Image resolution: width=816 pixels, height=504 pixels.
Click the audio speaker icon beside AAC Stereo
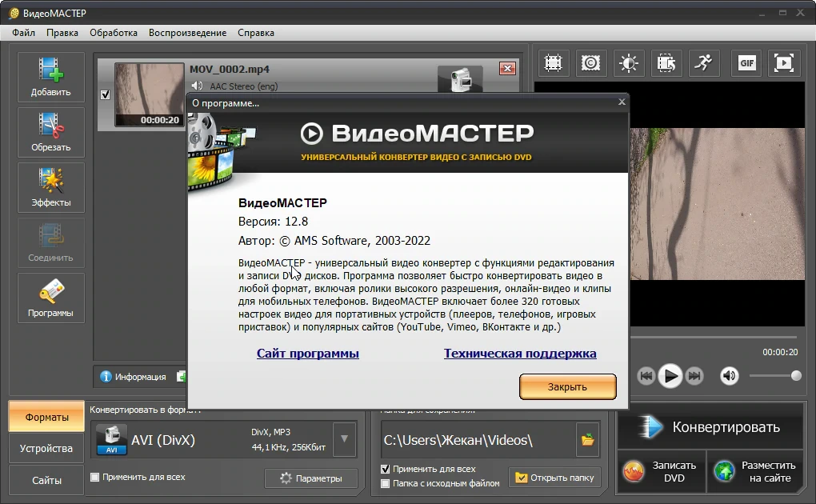pos(197,86)
